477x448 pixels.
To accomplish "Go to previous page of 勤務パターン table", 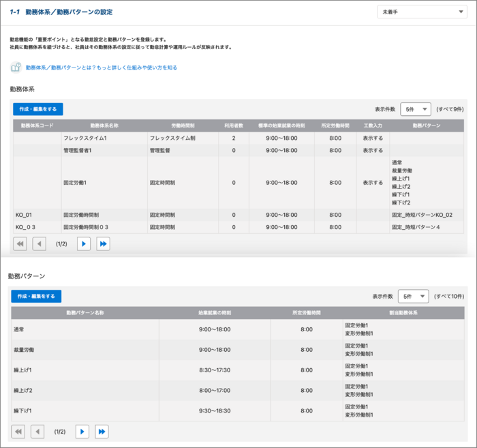I will [x=37, y=431].
